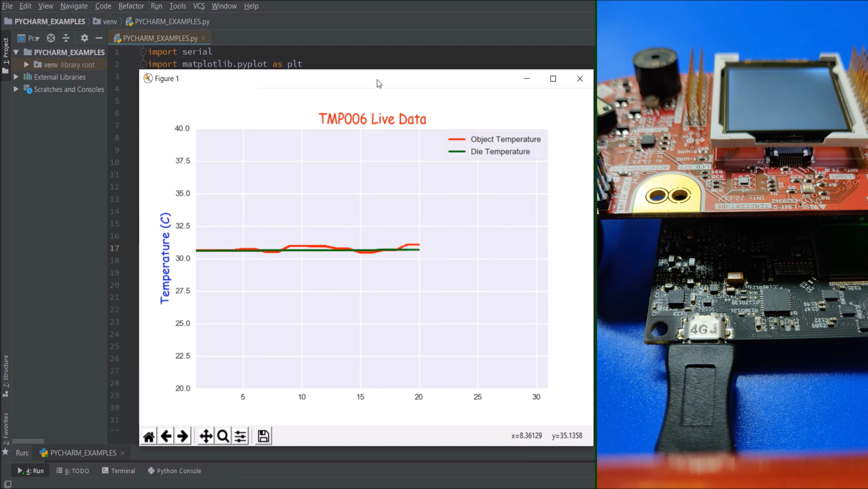
Task: Hide the Project tool window with minimize bar
Action: (99, 38)
